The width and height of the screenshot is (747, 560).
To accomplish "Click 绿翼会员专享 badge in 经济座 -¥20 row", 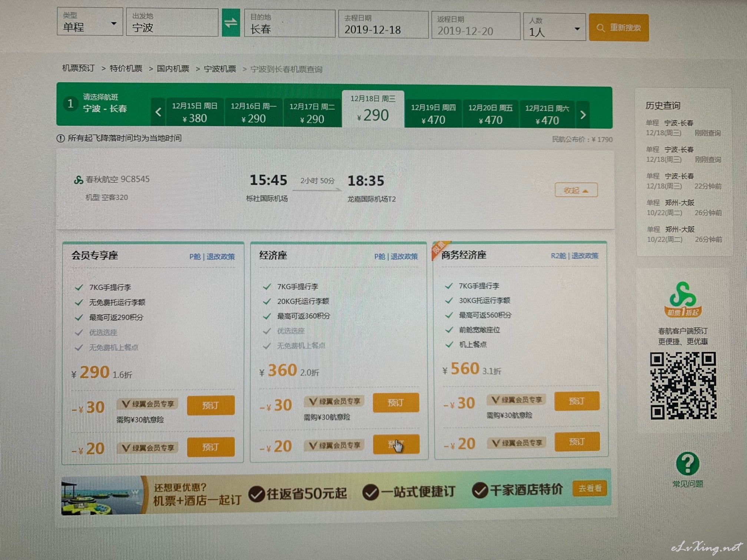I will [x=335, y=445].
